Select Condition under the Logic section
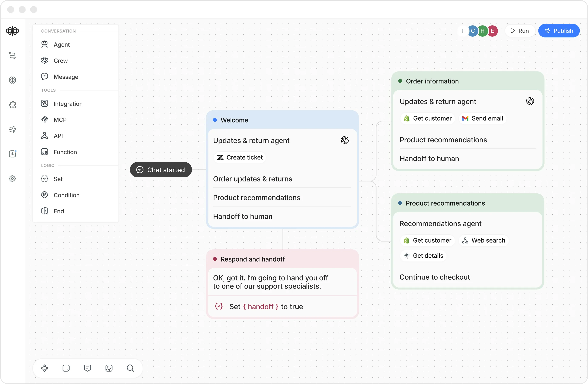 pos(66,195)
